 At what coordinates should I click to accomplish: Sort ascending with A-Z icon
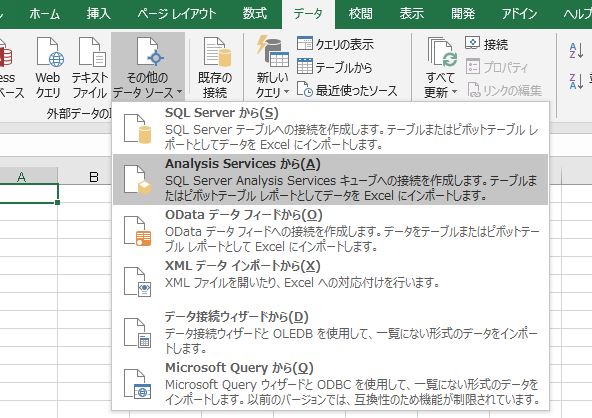click(576, 50)
